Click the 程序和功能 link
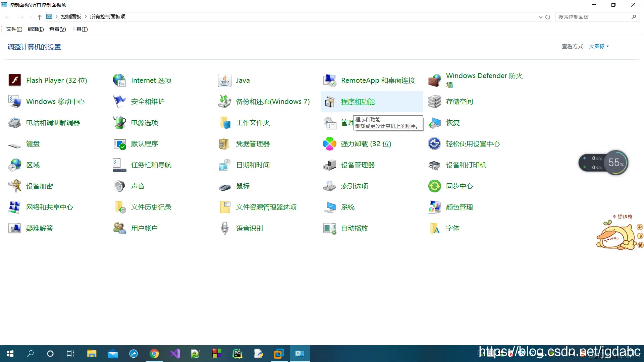The height and width of the screenshot is (362, 644). pos(358,102)
